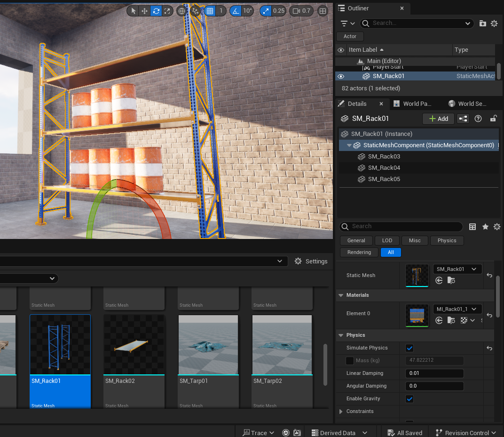This screenshot has width=504, height=437.
Task: Open Static Mesh SM_Rack01 asset dropdown
Action: [x=457, y=269]
